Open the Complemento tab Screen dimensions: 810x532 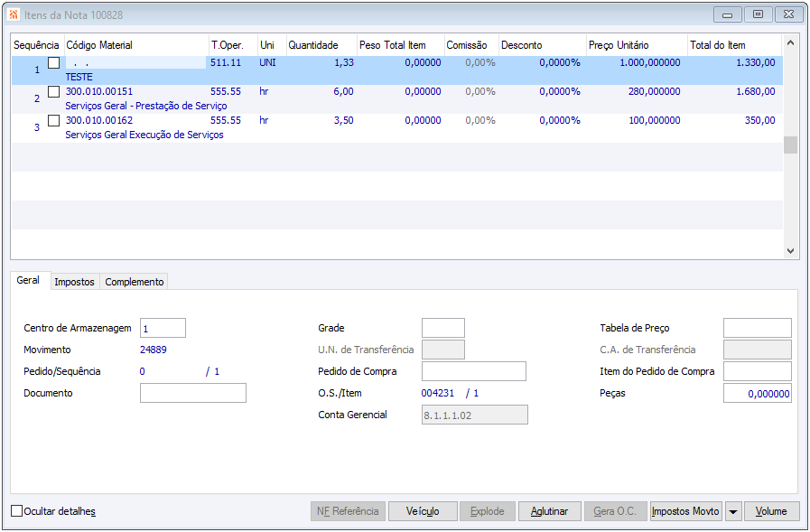[x=135, y=282]
